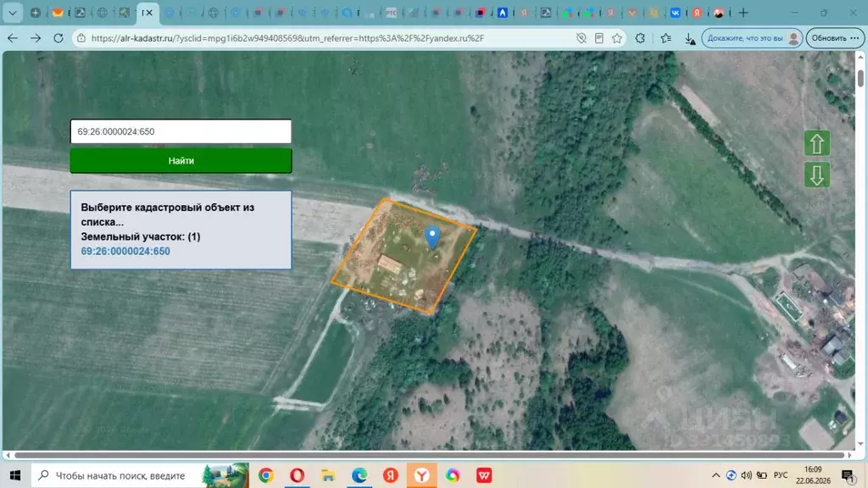Open cadastral link 69:26:0000024:650
The width and height of the screenshot is (868, 488).
125,251
